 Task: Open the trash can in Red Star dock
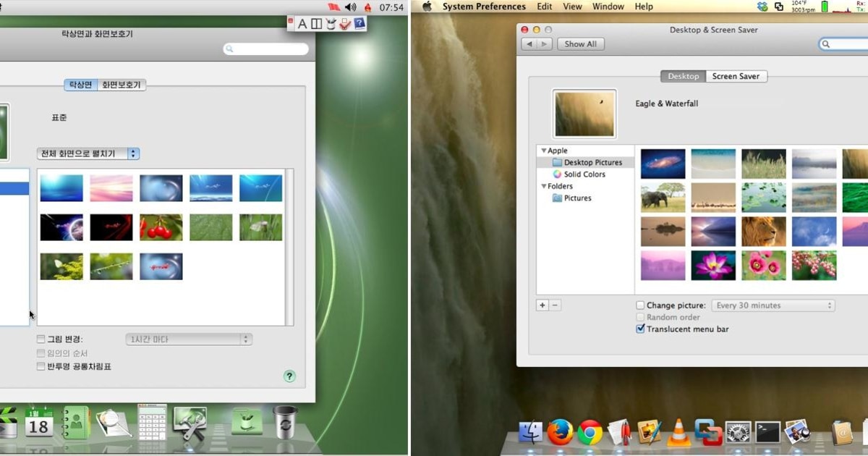(284, 422)
